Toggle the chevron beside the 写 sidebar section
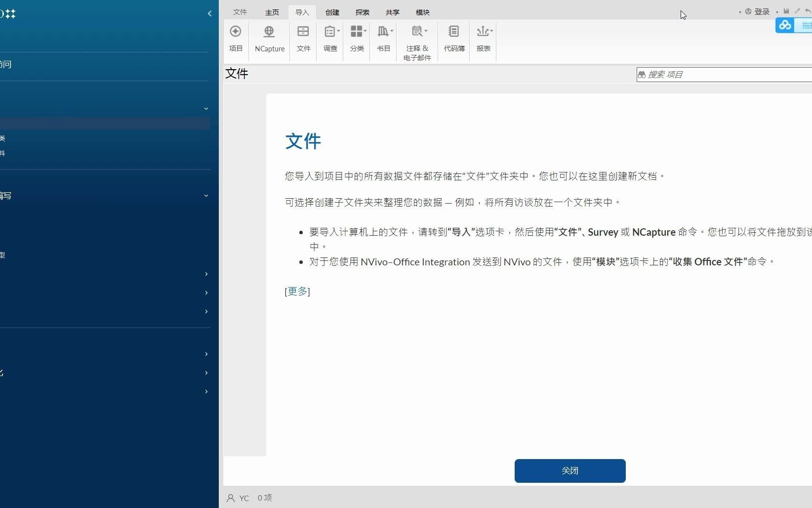812x508 pixels. (206, 196)
